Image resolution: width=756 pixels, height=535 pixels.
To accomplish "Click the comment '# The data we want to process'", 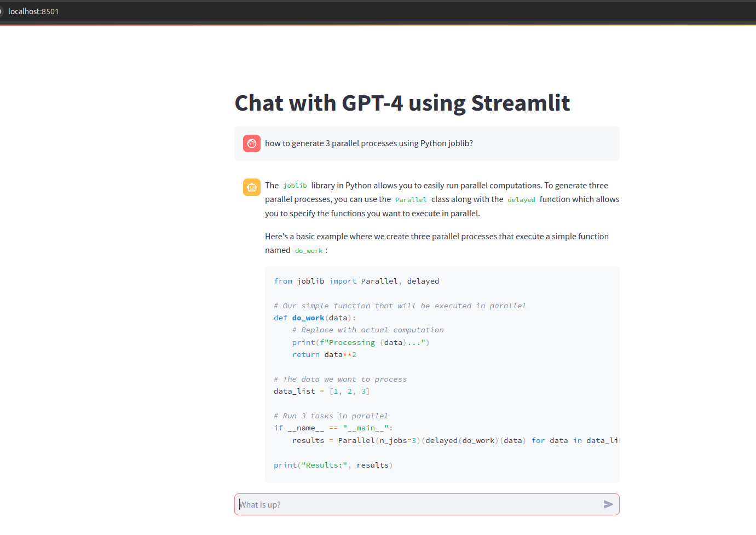I will point(340,379).
